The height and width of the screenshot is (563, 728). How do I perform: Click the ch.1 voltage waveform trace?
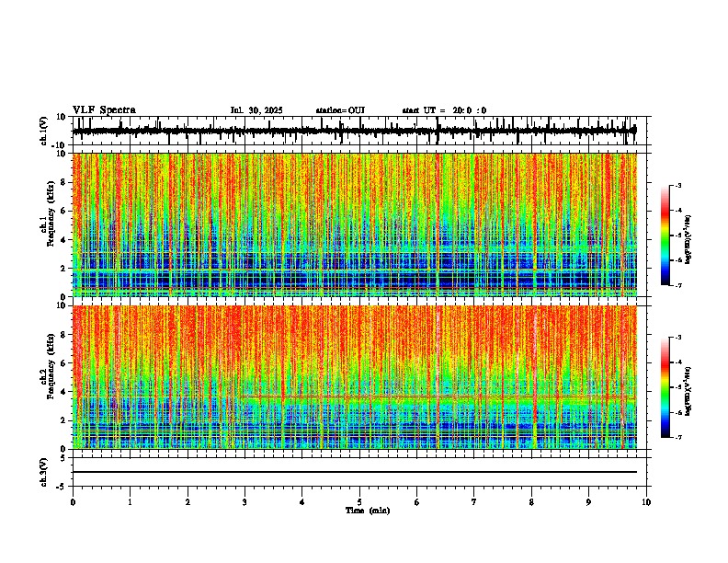(354, 131)
